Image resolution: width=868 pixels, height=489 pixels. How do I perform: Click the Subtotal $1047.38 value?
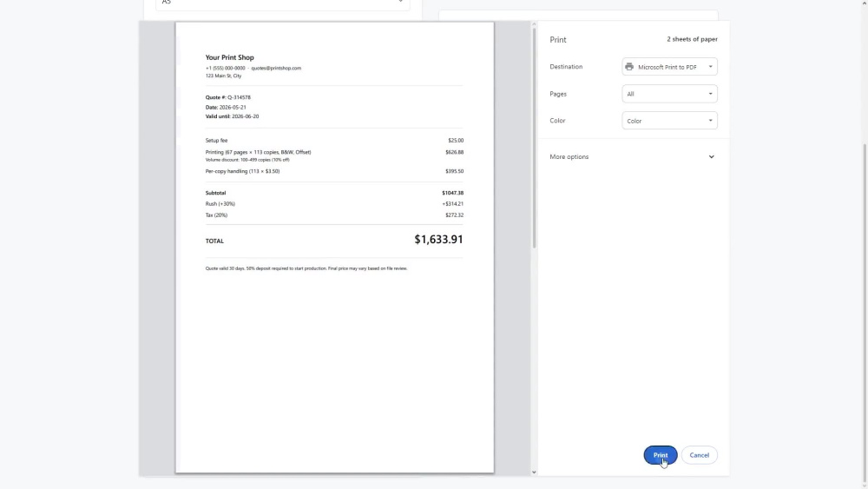(x=452, y=193)
